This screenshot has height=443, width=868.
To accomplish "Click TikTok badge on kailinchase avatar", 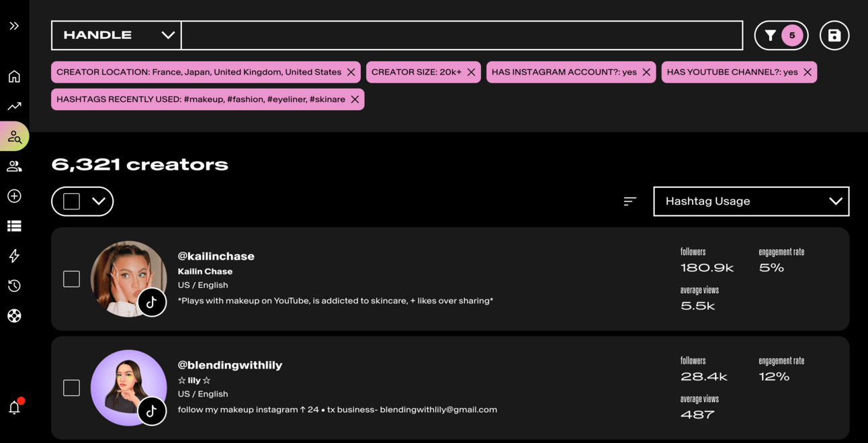I will 152,302.
